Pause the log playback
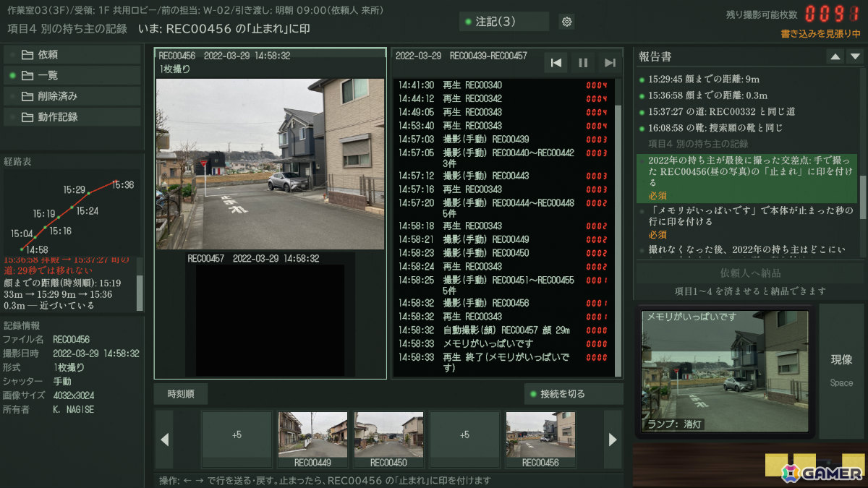This screenshot has height=488, width=868. pos(583,63)
